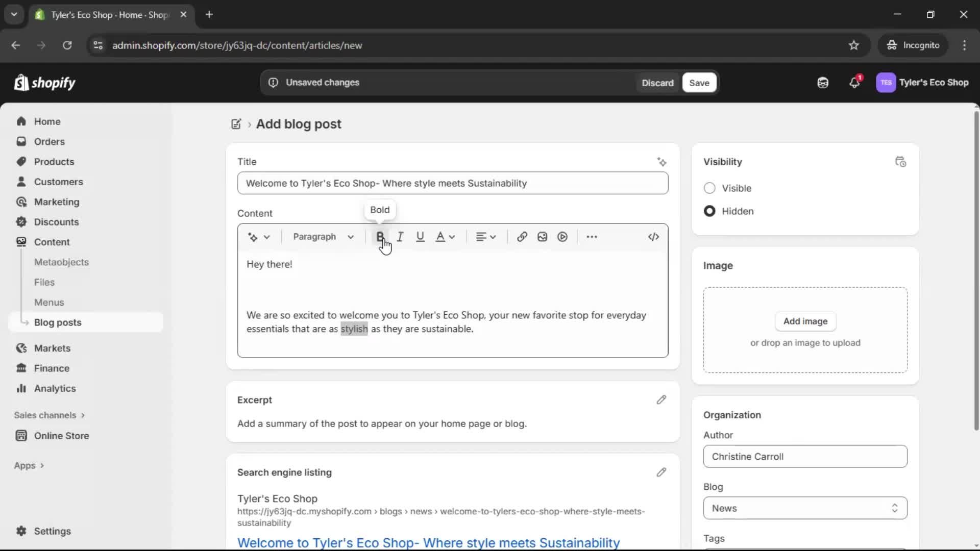Insert a link using the link icon

[x=521, y=236]
